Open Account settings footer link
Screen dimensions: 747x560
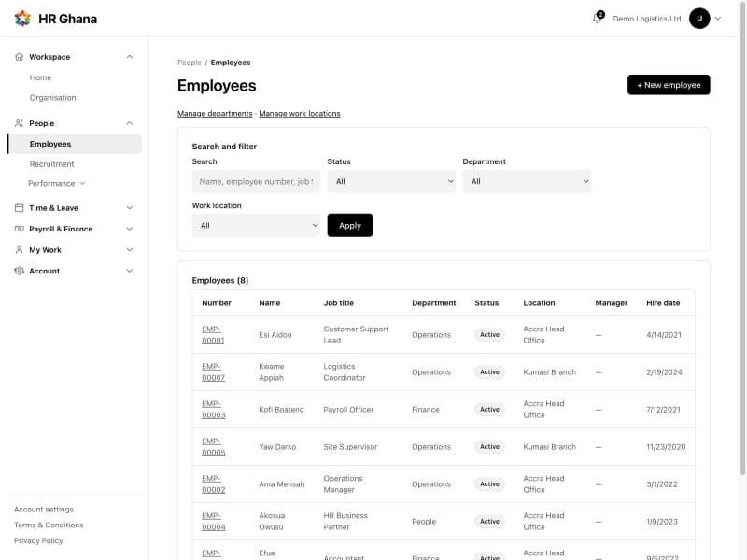44,509
